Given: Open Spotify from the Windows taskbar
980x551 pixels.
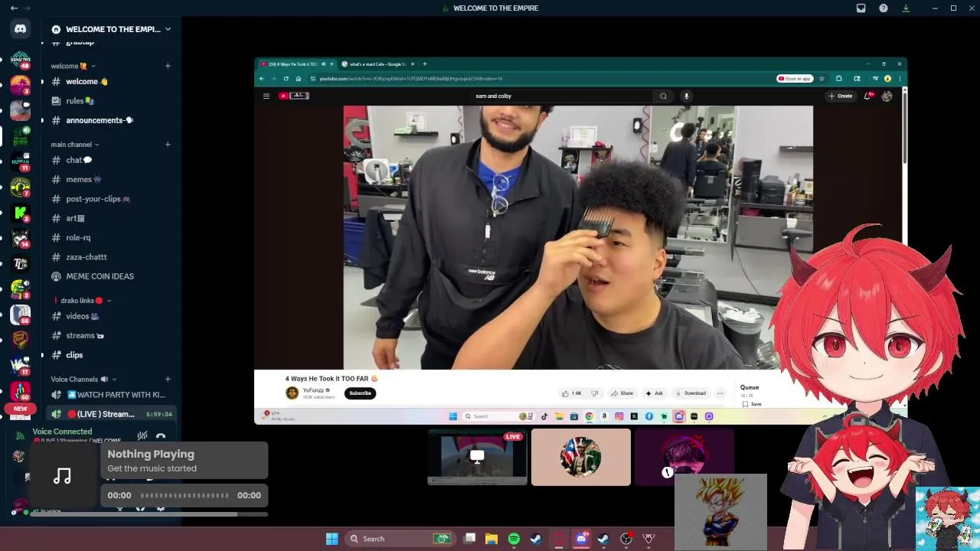Looking at the screenshot, I should [514, 539].
